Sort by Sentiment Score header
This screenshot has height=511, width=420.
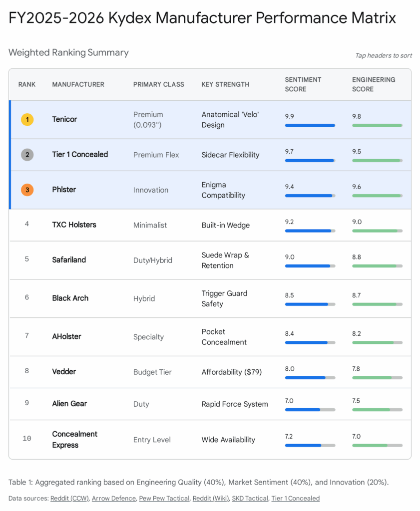coord(303,84)
